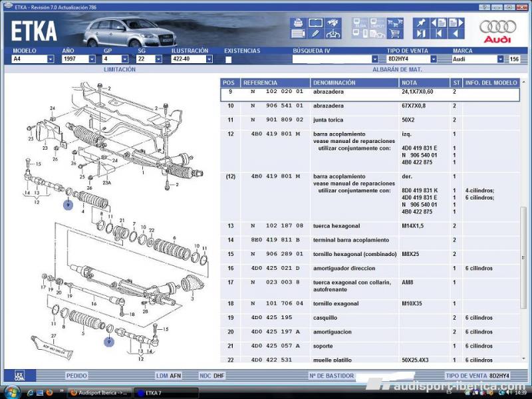Open the MODELO dropdown showing A4
The image size is (532, 399).
pos(33,59)
